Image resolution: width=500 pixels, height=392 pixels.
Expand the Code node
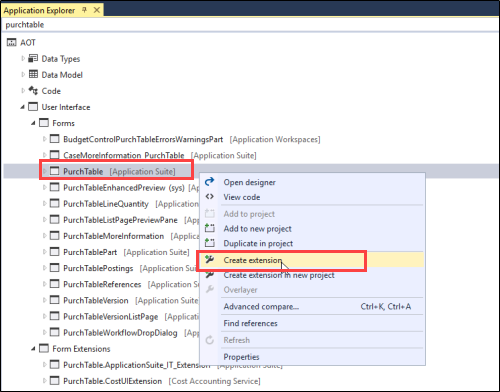pos(23,90)
